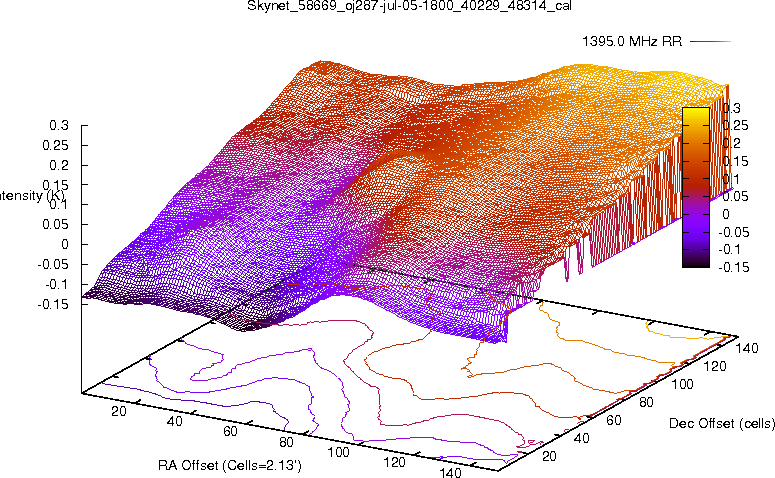
Task: Select tick 140 on the RA Offset axis
Action: point(450,473)
